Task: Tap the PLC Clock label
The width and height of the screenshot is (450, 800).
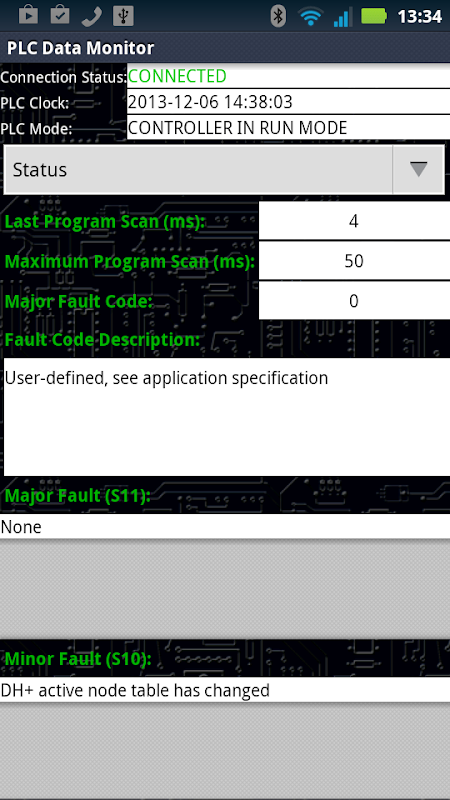Action: (35, 103)
